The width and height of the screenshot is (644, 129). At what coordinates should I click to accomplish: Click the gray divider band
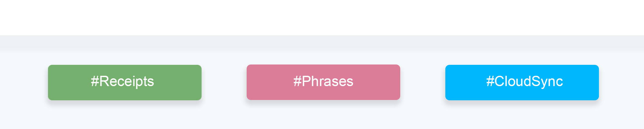[322, 43]
